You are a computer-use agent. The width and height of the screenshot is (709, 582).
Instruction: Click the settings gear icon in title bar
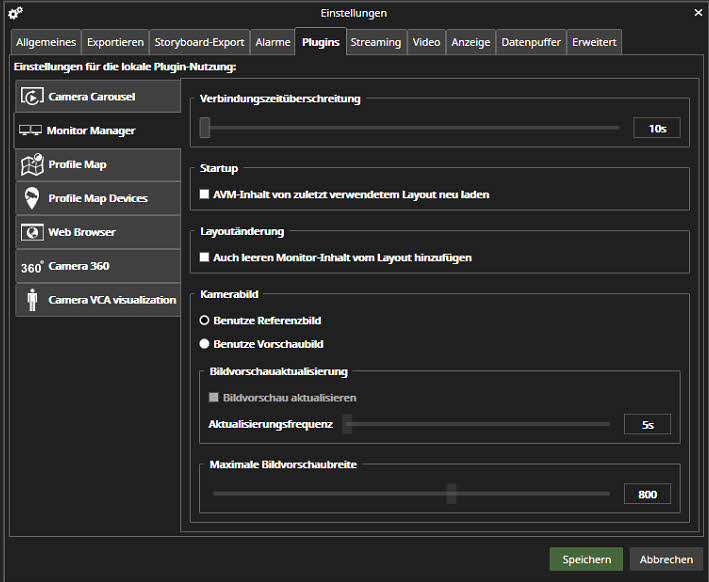(15, 13)
